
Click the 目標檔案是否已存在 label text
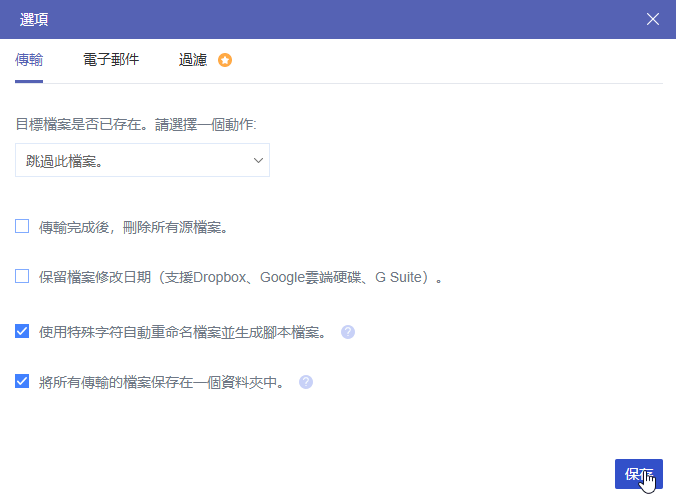[136, 124]
